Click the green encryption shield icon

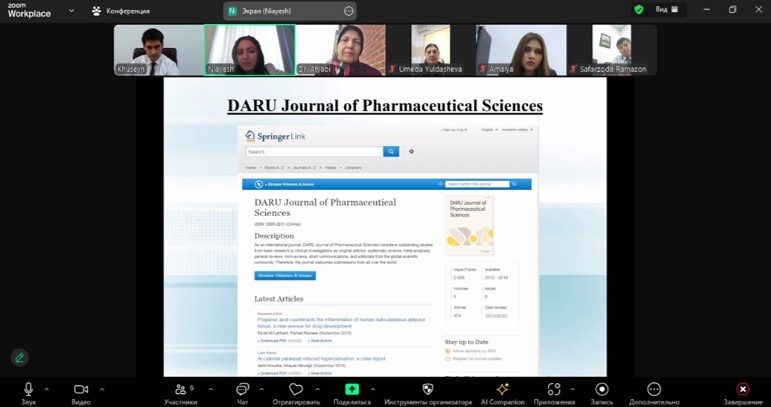pos(639,9)
